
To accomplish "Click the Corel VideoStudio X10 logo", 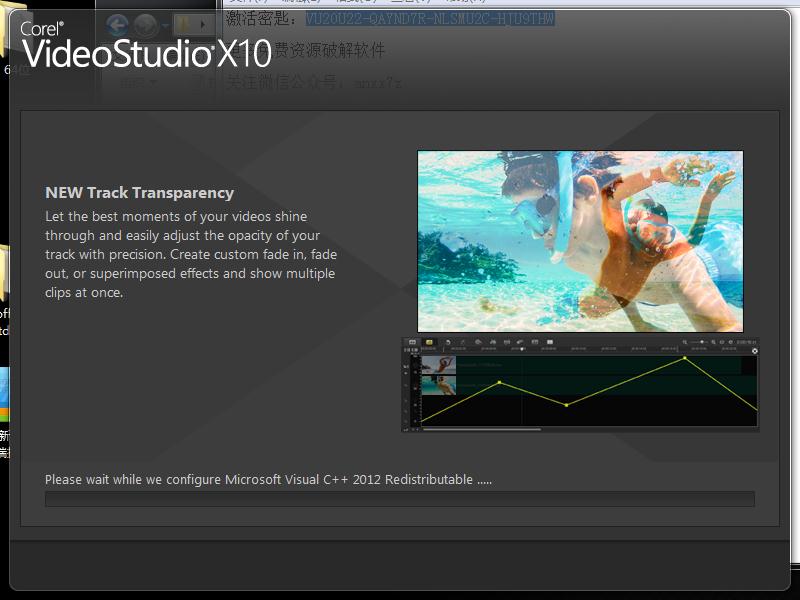I will coord(145,45).
